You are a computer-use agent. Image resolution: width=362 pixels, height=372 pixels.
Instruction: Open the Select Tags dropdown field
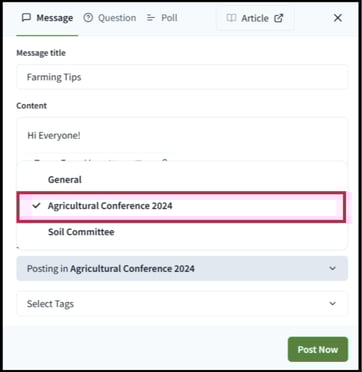tap(182, 304)
